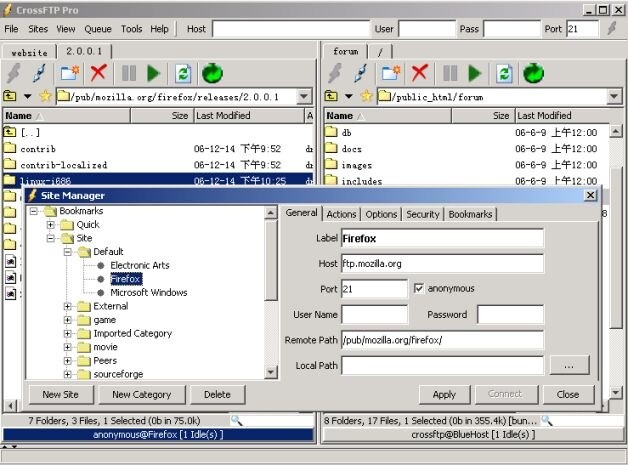
Task: Start the transfer with the left pane play icon
Action: tap(153, 73)
